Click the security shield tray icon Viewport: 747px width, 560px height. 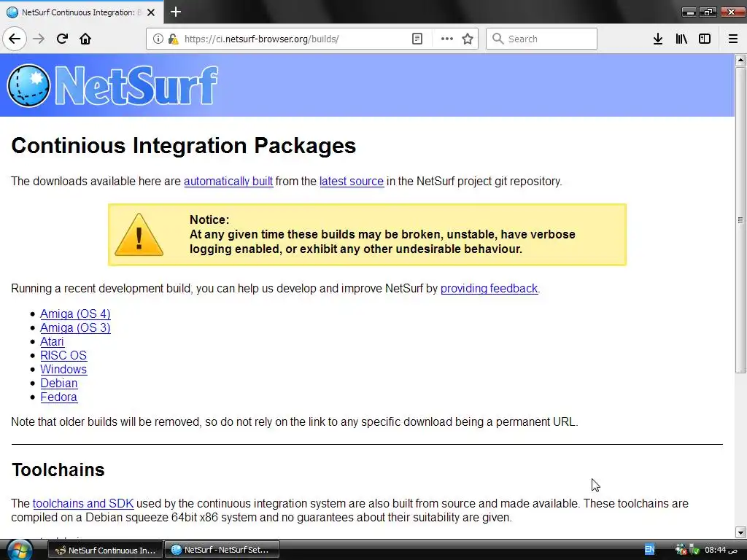694,550
